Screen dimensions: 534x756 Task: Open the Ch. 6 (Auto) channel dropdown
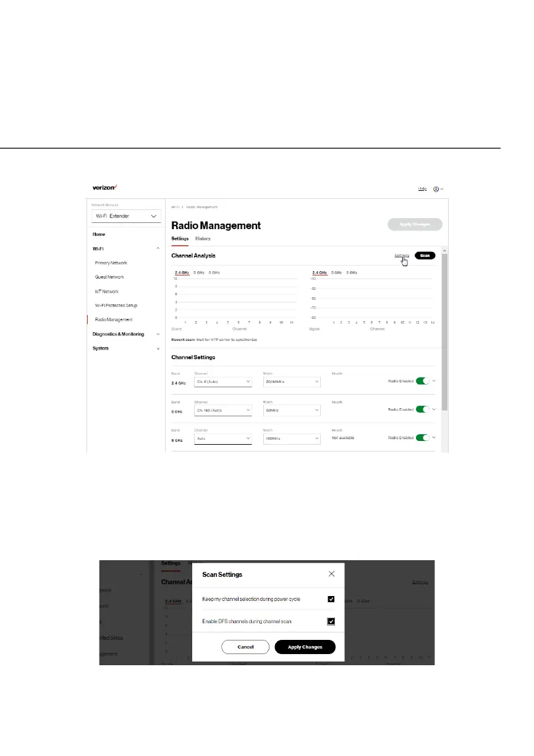pyautogui.click(x=222, y=382)
